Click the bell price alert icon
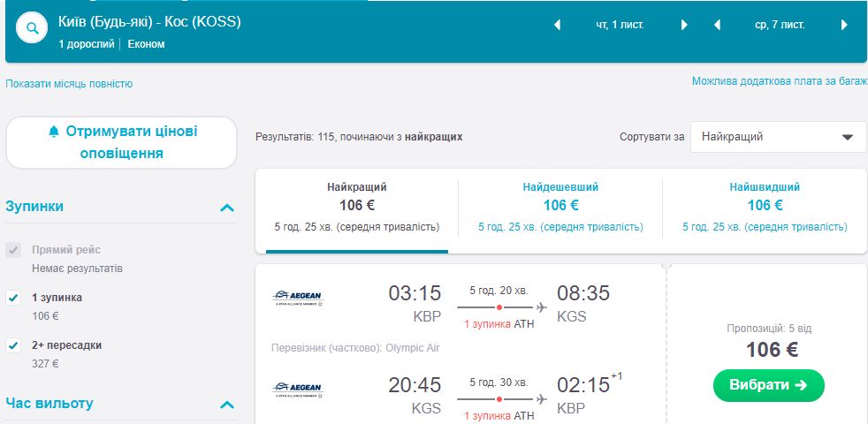Viewport: 868px width, 424px height. [54, 132]
